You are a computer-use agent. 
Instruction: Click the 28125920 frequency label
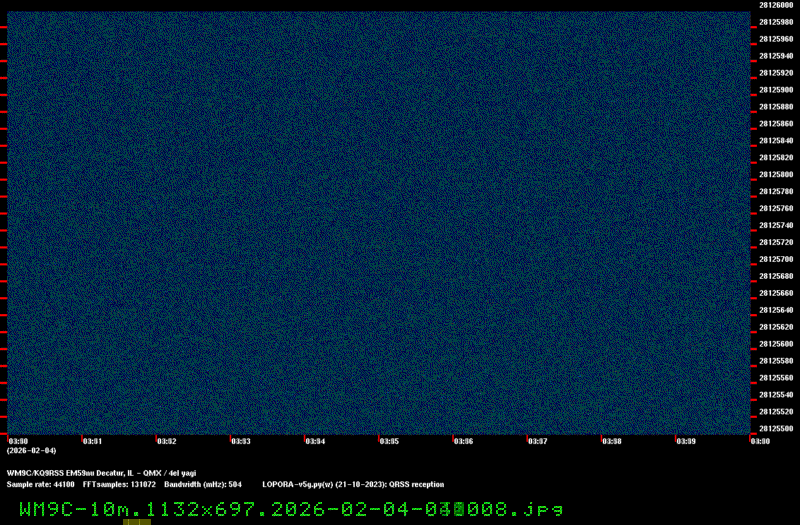776,73
